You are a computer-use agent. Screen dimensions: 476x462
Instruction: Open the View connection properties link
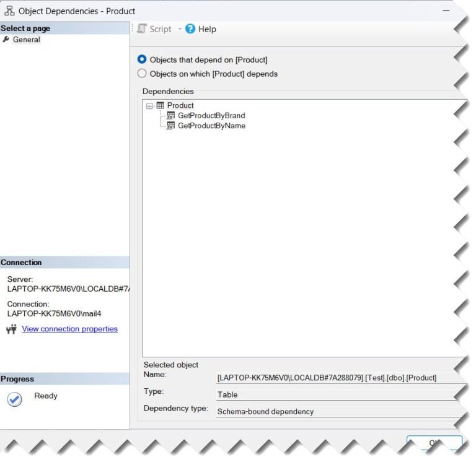[69, 329]
